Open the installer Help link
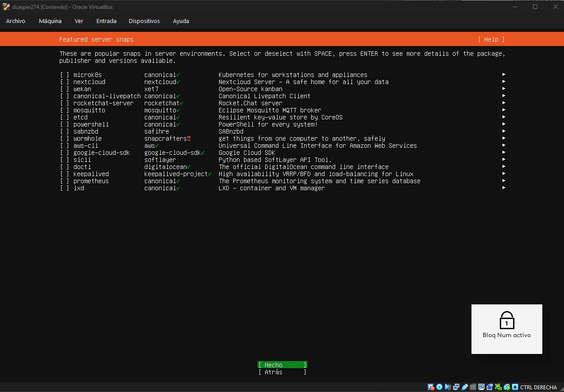Viewport: 564px width, 392px height. [x=491, y=39]
